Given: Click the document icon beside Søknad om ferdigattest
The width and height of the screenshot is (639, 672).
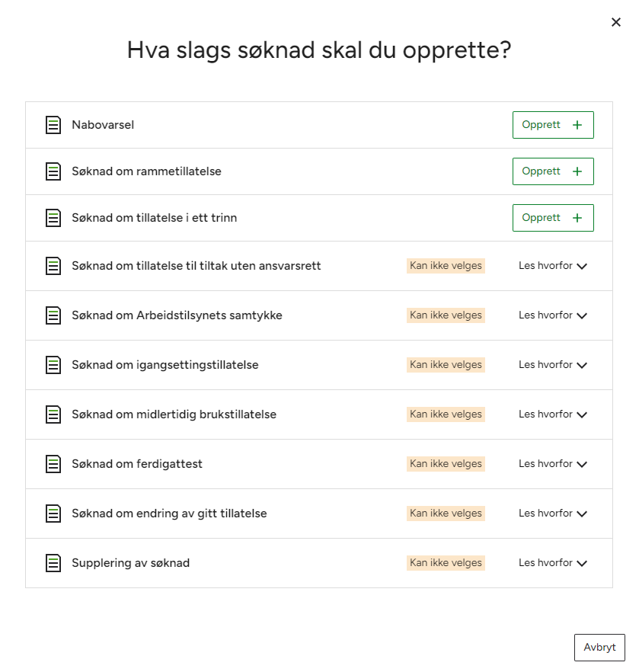Looking at the screenshot, I should tap(53, 464).
